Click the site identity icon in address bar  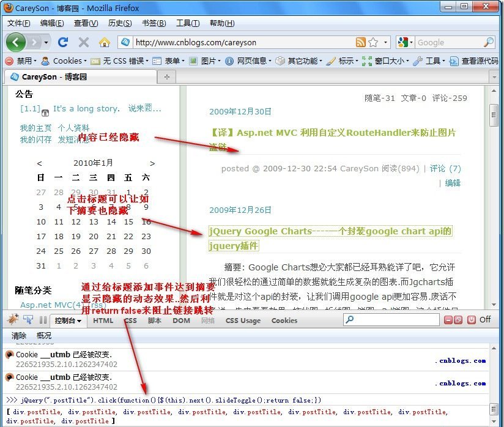pyautogui.click(x=125, y=42)
